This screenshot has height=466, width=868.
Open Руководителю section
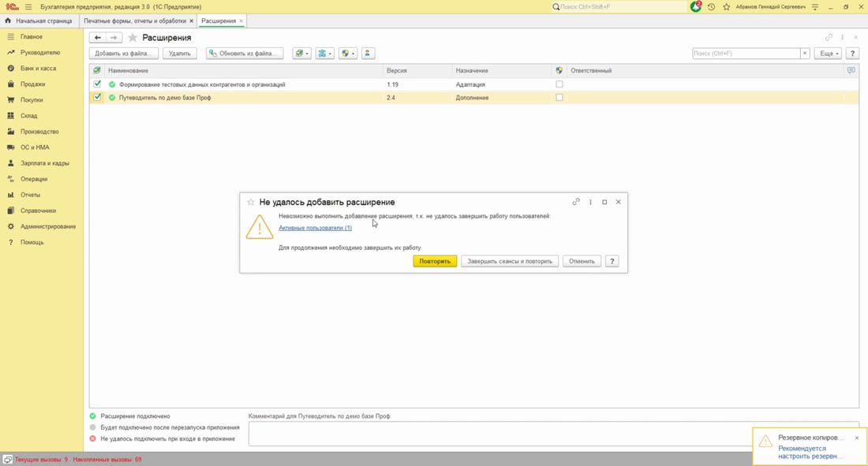40,53
